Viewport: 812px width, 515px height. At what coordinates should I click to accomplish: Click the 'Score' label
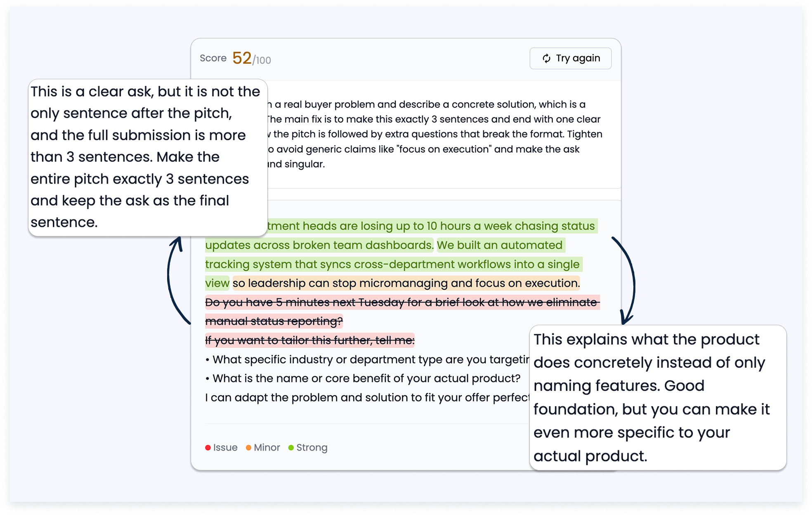[213, 58]
